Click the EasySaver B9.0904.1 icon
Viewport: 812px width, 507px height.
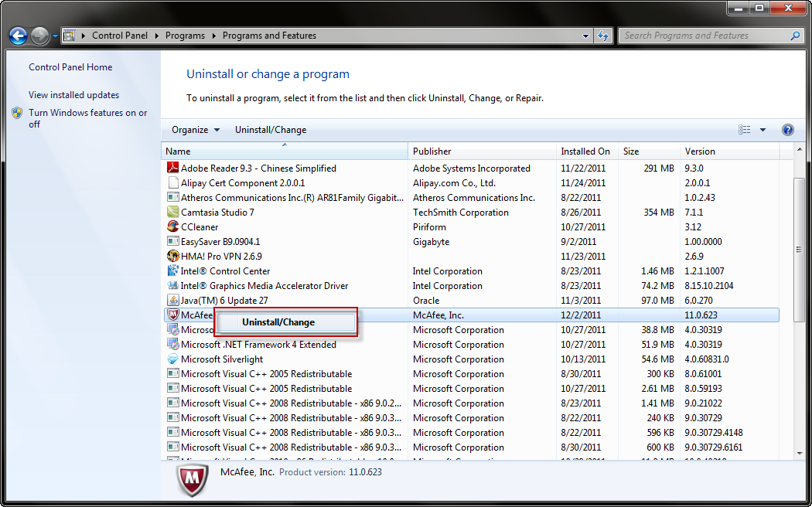173,242
